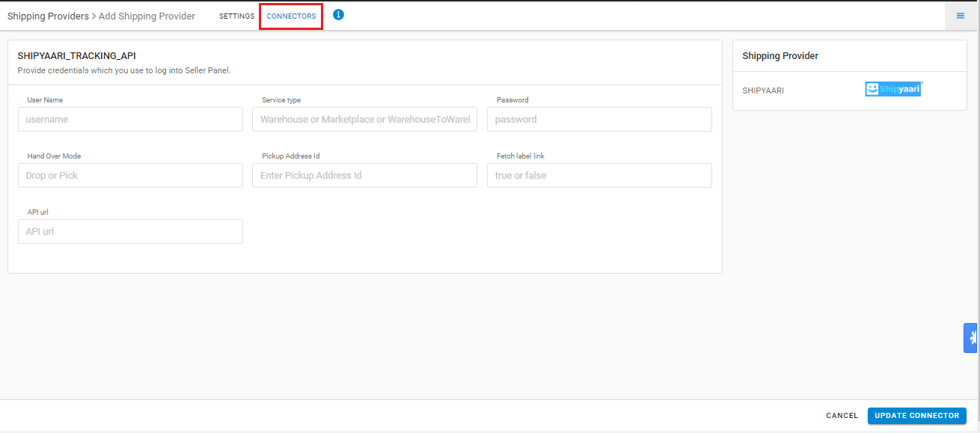Click the Shipyaari logo image
980x433 pixels.
click(x=893, y=89)
